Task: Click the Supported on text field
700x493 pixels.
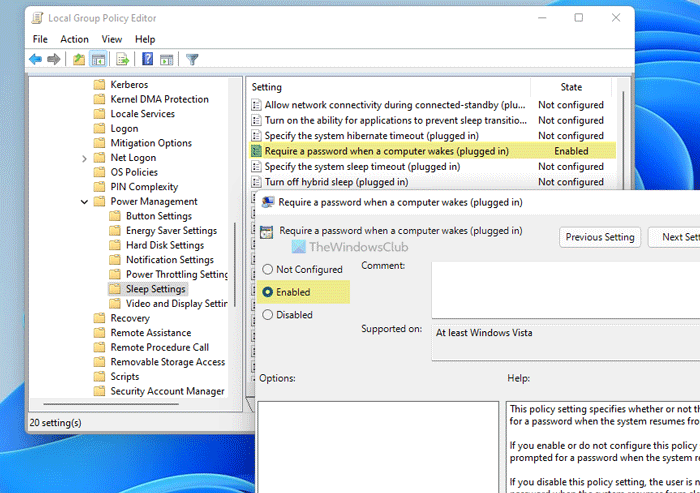Action: coord(566,342)
